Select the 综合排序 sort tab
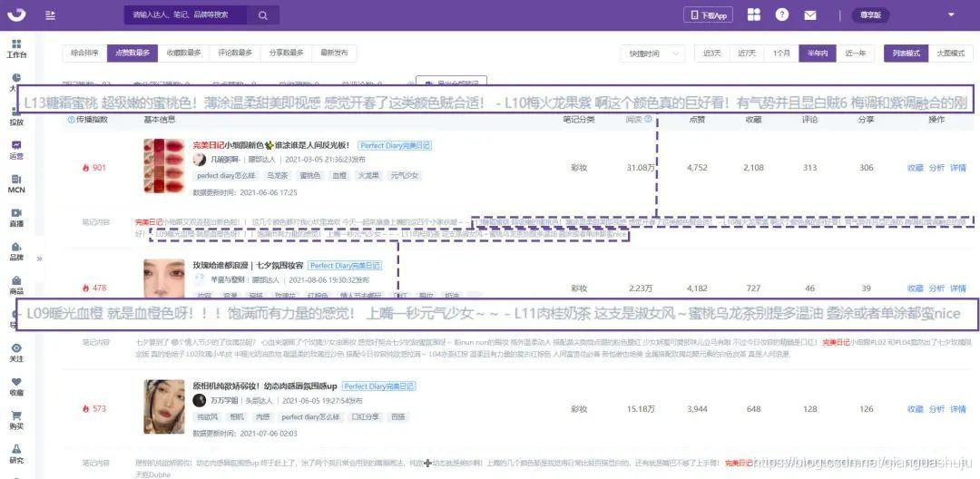 (x=85, y=54)
